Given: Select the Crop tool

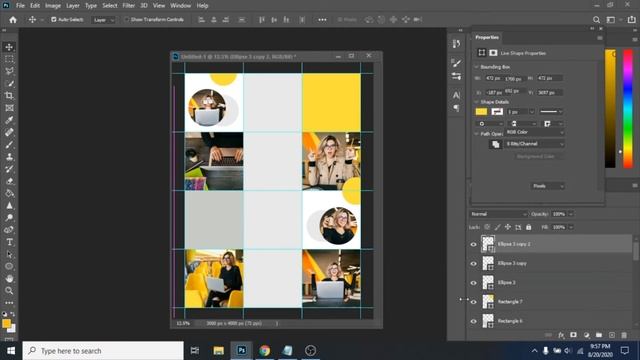Looking at the screenshot, I should pos(9,96).
